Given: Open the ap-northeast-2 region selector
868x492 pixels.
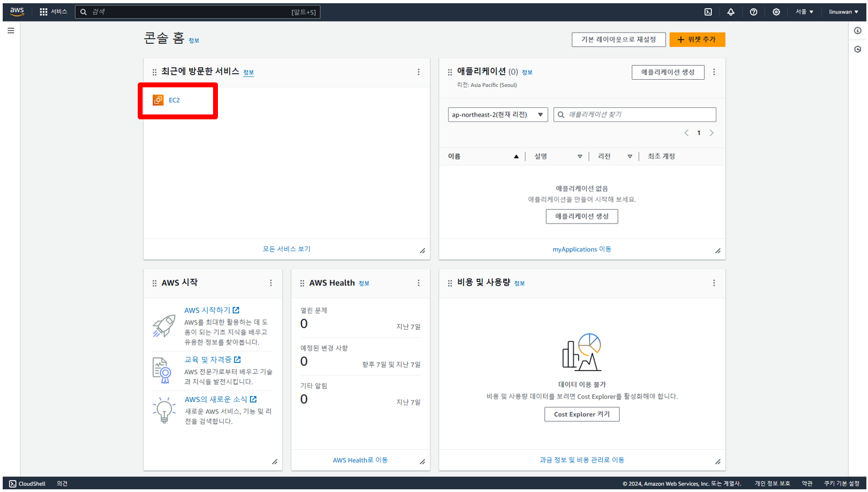Looking at the screenshot, I should pos(498,115).
